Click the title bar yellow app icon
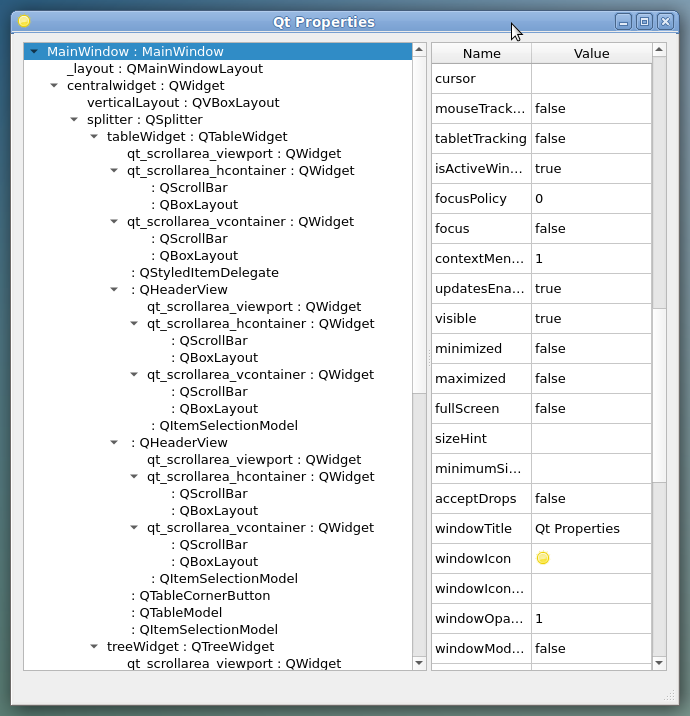The width and height of the screenshot is (690, 716). tap(24, 21)
